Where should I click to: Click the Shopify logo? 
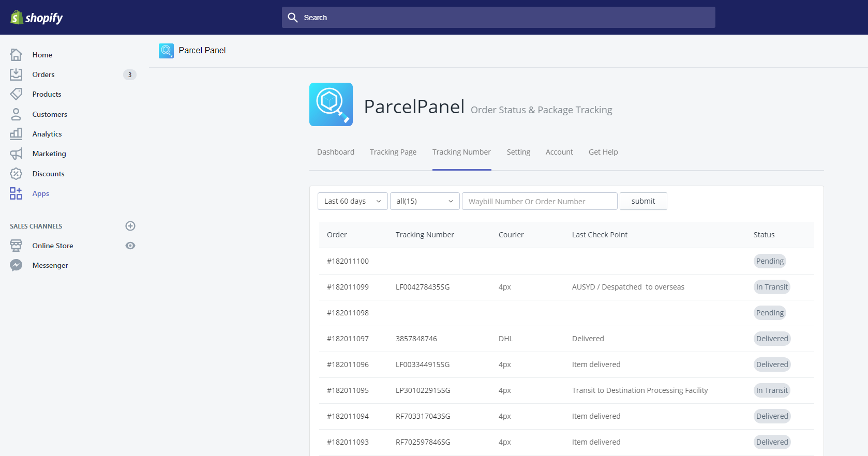pyautogui.click(x=37, y=18)
